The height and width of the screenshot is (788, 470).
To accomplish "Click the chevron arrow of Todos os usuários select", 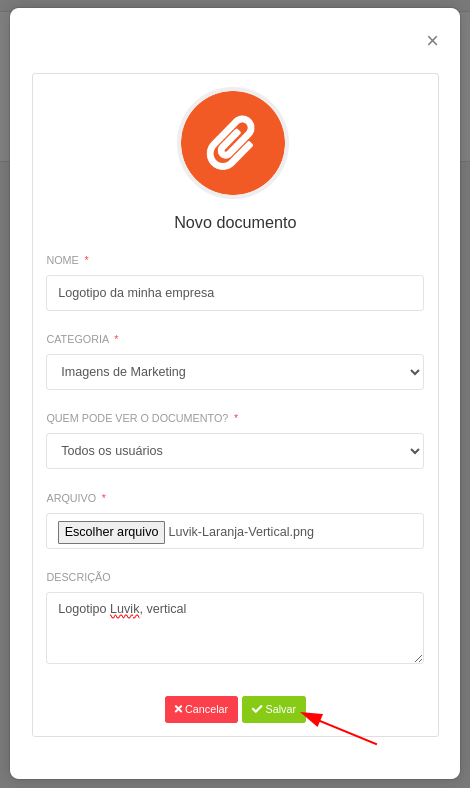I will pos(415,451).
